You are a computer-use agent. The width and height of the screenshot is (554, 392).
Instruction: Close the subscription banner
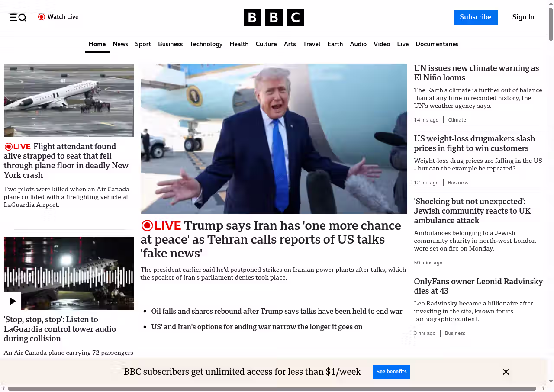(506, 372)
